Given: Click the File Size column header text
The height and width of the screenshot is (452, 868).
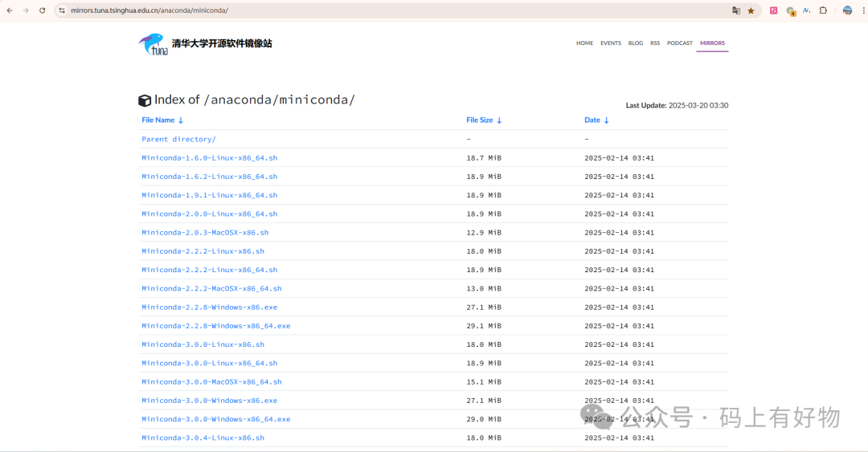Looking at the screenshot, I should point(479,120).
